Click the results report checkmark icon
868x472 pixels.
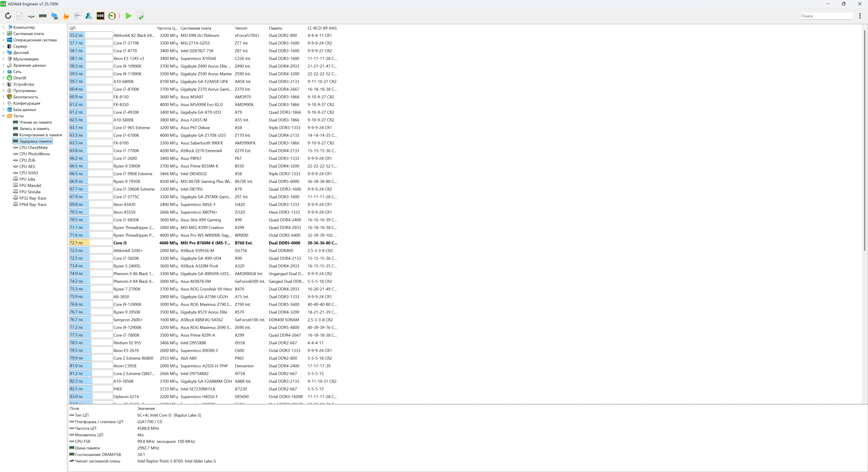pos(141,16)
